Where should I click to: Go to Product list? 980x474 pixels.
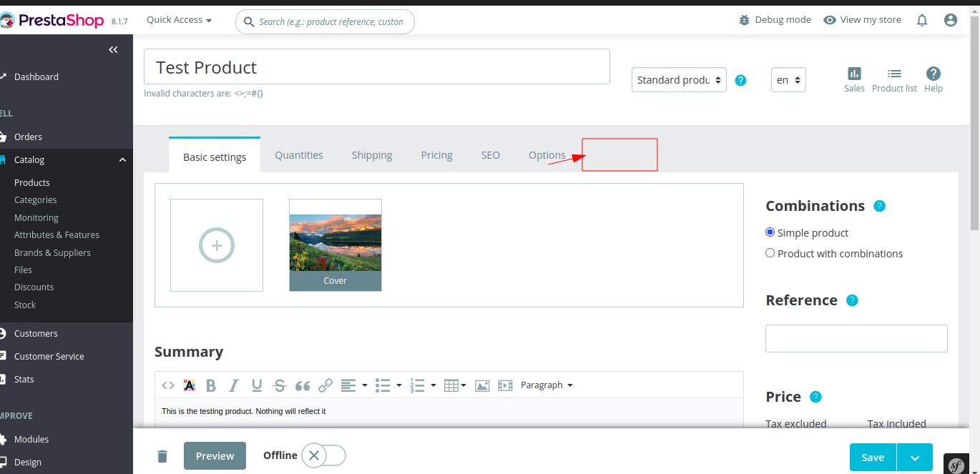pos(894,79)
